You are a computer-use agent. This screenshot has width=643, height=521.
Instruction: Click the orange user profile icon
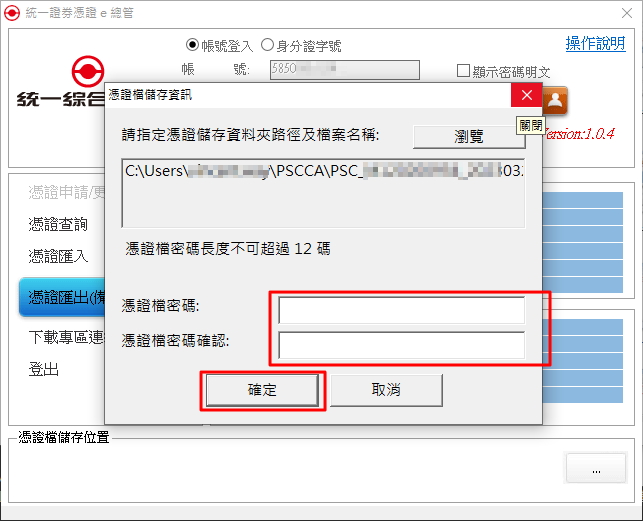pos(555,100)
